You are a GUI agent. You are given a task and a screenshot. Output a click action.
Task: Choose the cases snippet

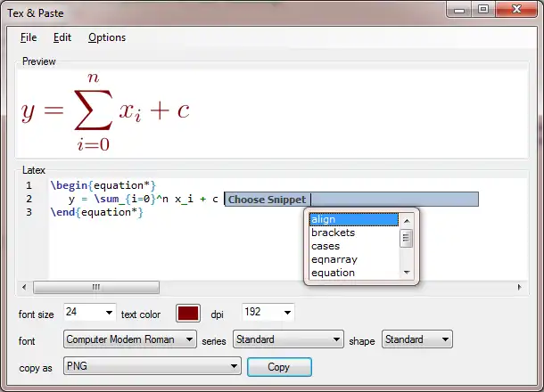click(x=353, y=246)
